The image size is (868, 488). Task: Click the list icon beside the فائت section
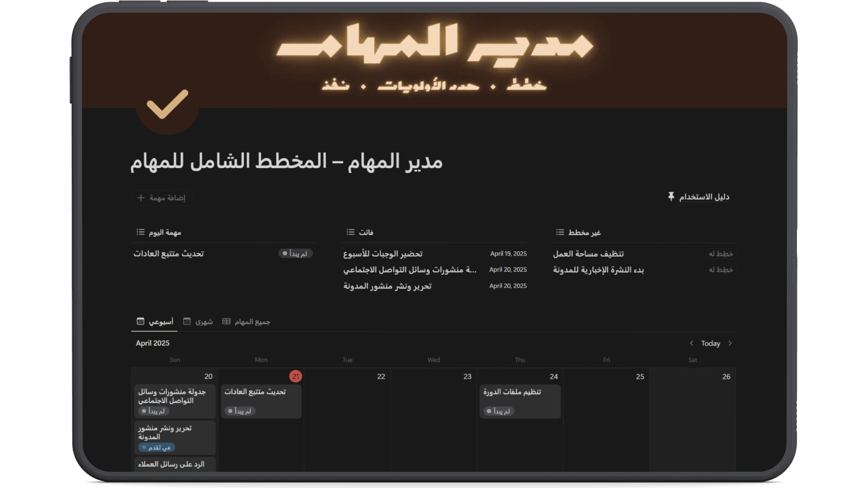[x=350, y=231]
